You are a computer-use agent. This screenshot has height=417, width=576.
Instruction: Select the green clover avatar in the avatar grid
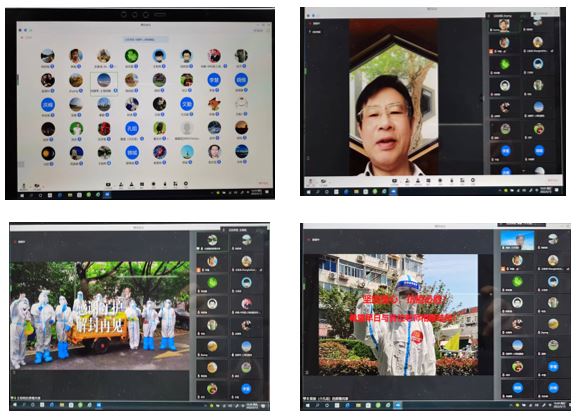(132, 56)
